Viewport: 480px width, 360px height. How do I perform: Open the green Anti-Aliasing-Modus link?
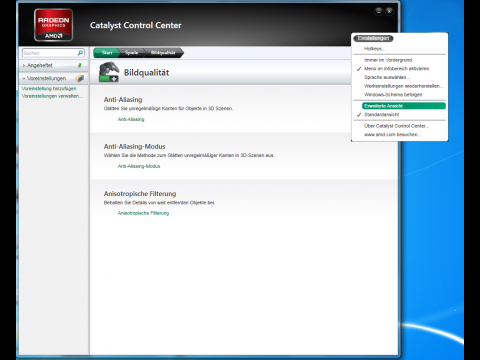pyautogui.click(x=139, y=166)
